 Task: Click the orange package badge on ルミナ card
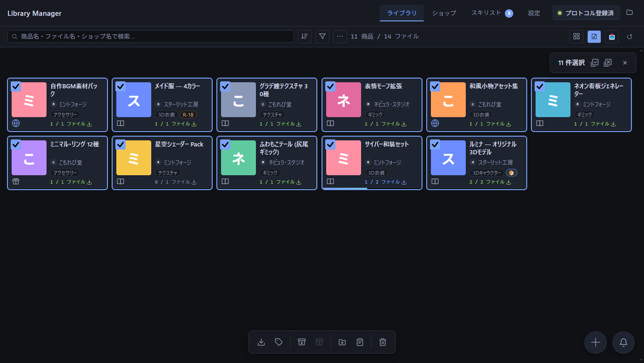coord(511,173)
